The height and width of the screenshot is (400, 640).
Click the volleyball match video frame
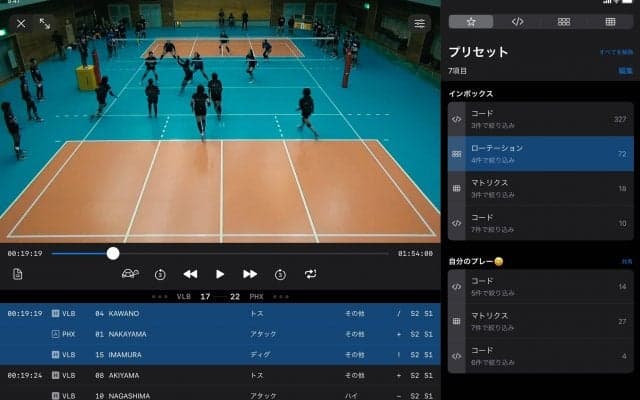pos(220,122)
